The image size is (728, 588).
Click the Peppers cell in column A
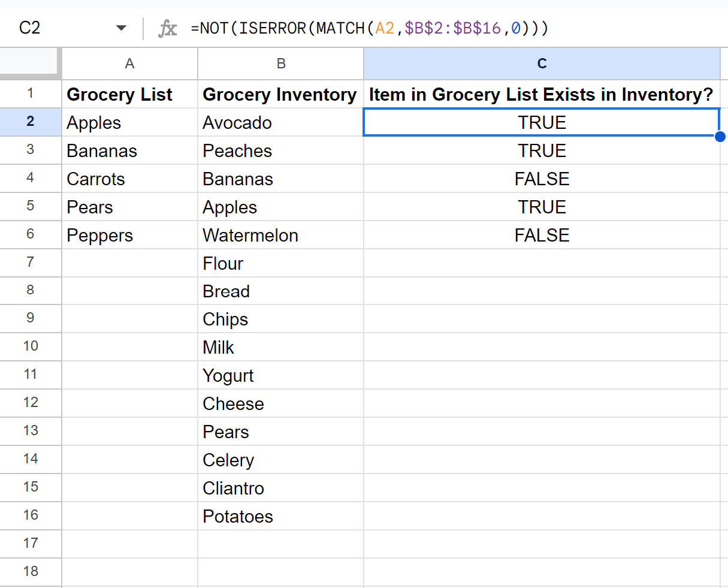click(130, 235)
